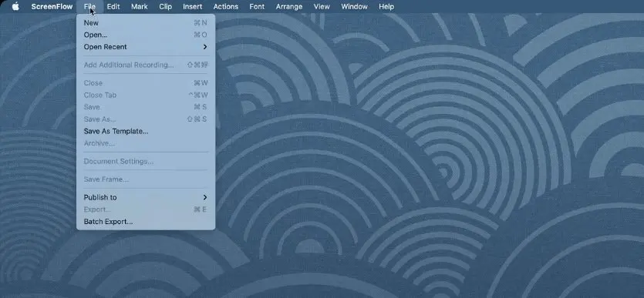
Task: Open the Font menu
Action: [x=257, y=7]
